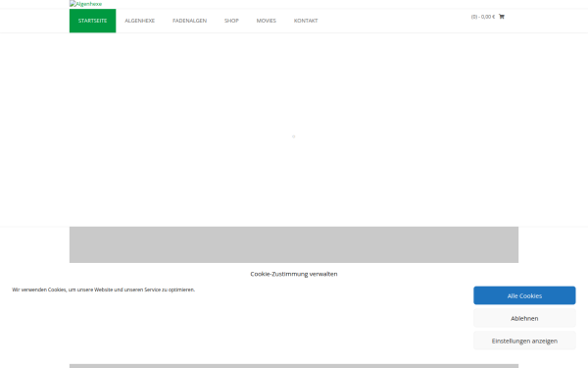
Task: Open the Movies menu item
Action: click(x=267, y=21)
